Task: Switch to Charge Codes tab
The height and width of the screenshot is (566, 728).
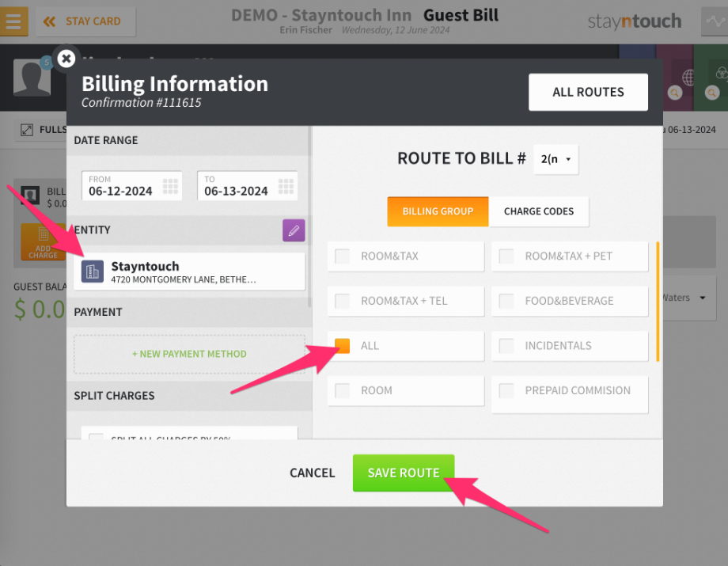Action: tap(539, 211)
